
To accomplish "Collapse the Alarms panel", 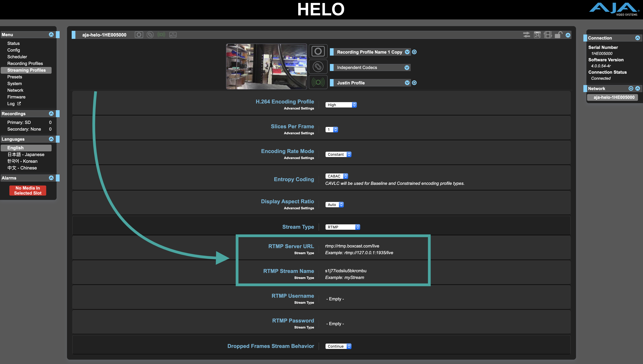I will click(x=51, y=178).
